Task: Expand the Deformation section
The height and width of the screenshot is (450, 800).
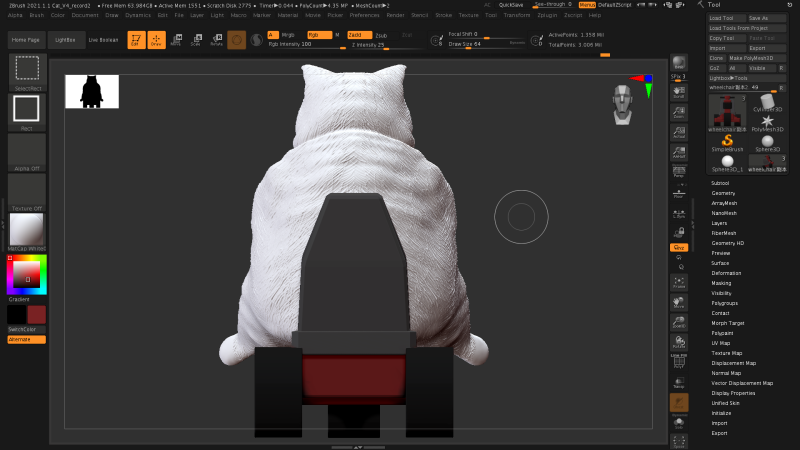Action: click(x=726, y=273)
